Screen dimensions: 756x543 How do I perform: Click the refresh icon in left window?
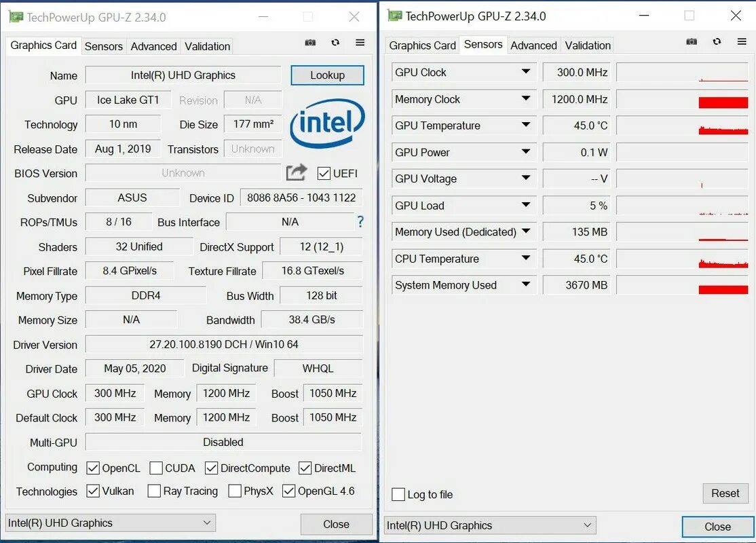[x=335, y=43]
